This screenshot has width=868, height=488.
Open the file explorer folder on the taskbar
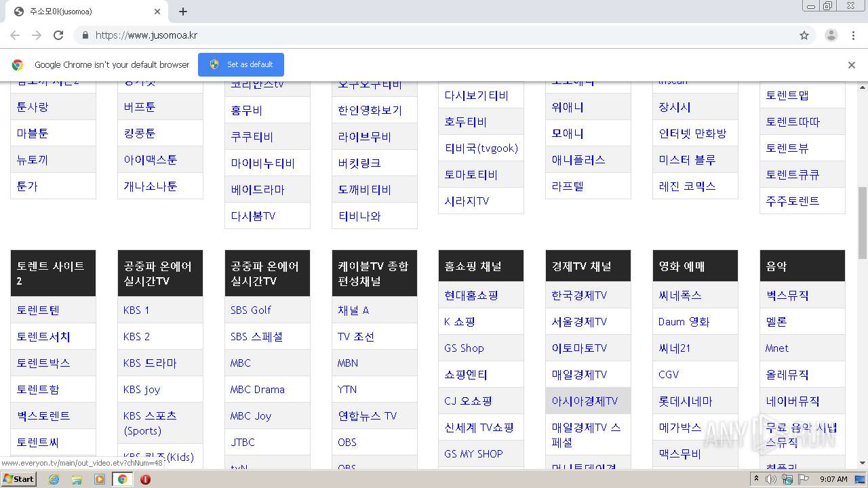tap(77, 479)
